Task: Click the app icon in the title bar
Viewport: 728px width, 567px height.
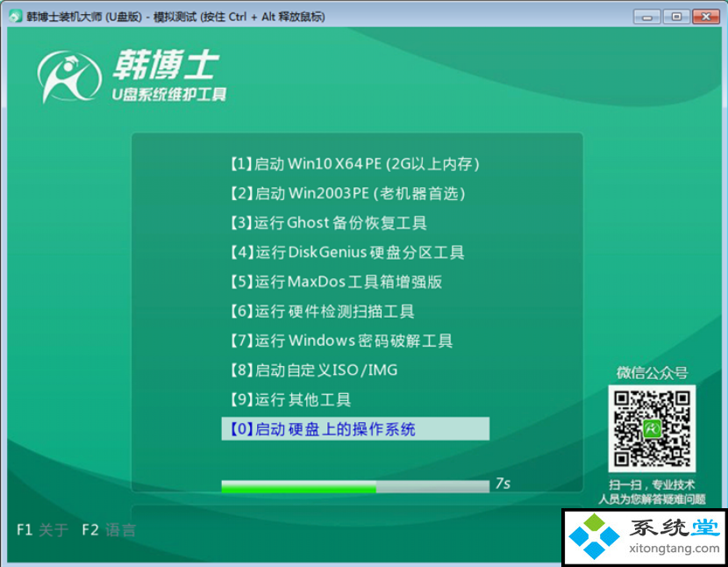Action: pos(15,17)
